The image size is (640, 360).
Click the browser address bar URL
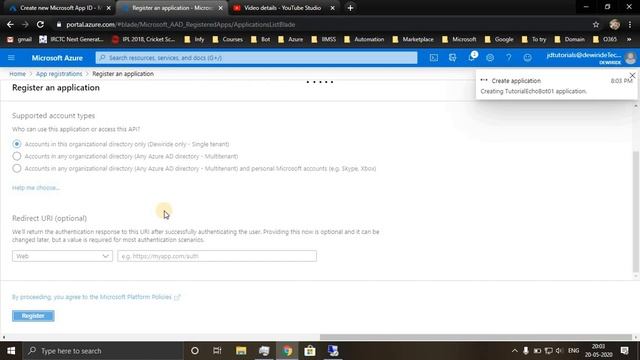tap(180, 24)
